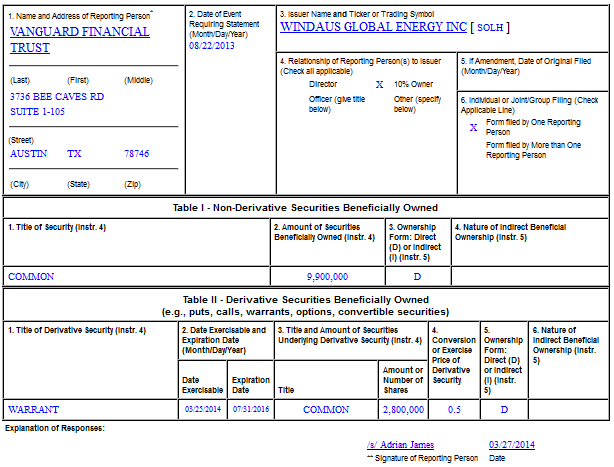Click the 03/27/2014 signature date link
614x467 pixels.
511,445
